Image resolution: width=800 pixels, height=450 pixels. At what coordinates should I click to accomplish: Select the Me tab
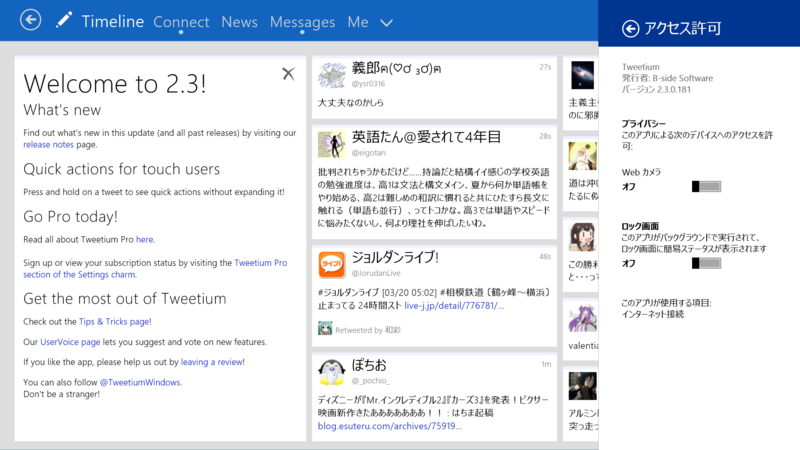pos(358,22)
